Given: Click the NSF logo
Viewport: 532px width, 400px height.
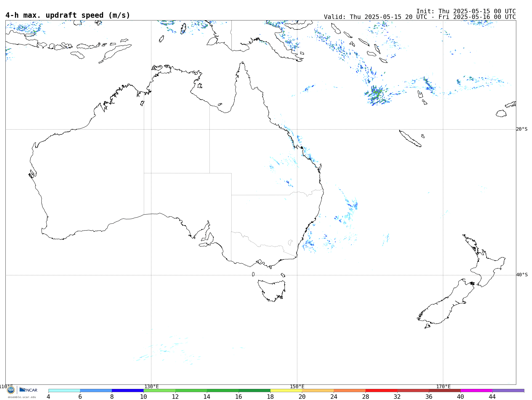Looking at the screenshot, I should click(11, 390).
